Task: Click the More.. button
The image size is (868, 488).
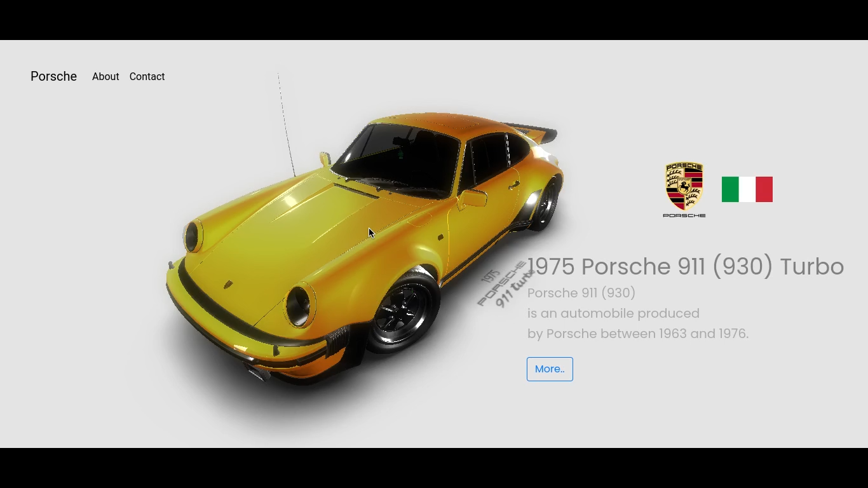Action: pyautogui.click(x=550, y=369)
